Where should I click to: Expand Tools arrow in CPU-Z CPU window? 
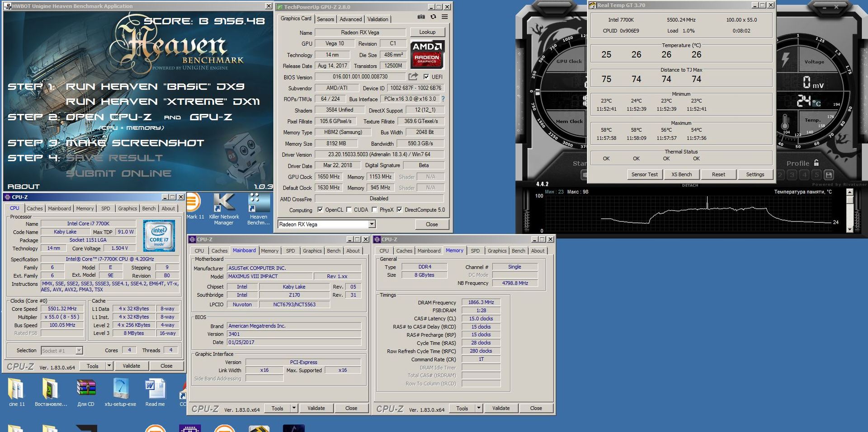[109, 366]
